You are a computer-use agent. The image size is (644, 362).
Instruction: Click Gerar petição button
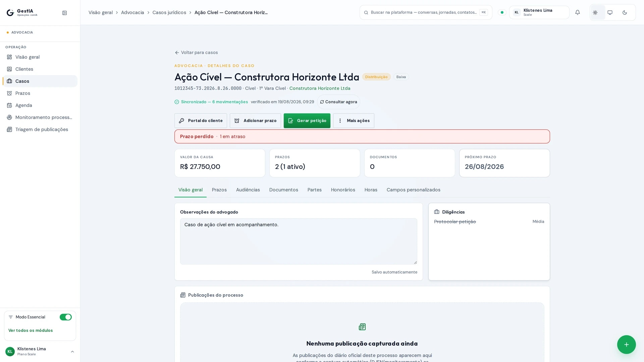(x=307, y=121)
